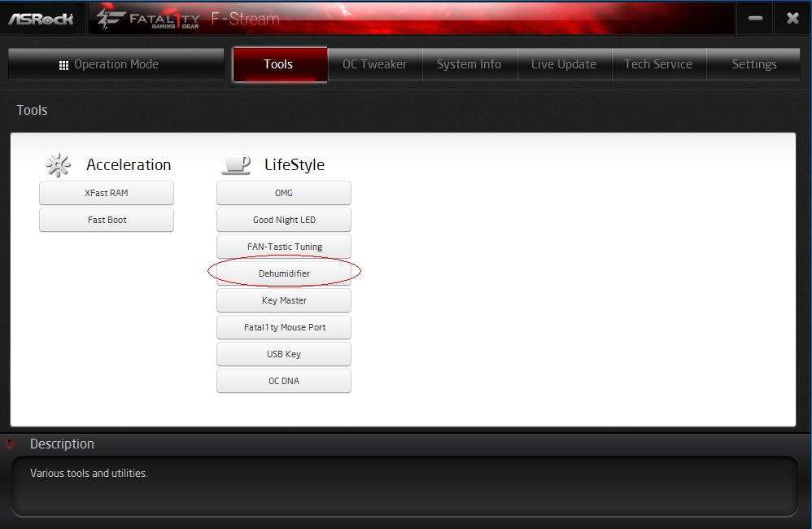Screen dimensions: 812x529
Task: Open Good Night LED settings
Action: [284, 220]
